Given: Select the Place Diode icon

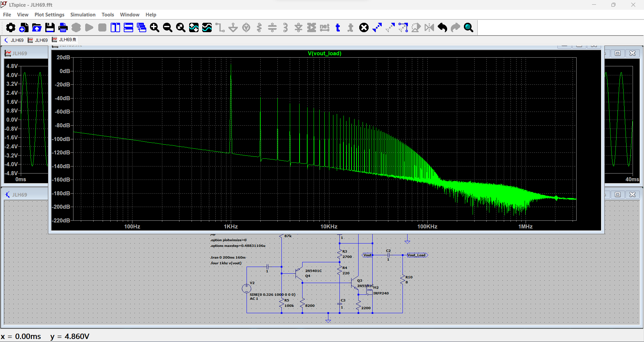Looking at the screenshot, I should pyautogui.click(x=299, y=27).
